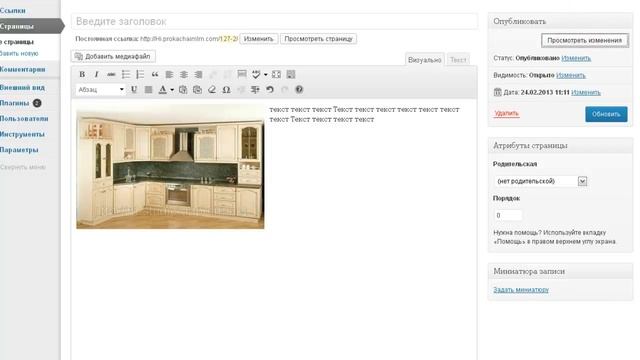Click Задать миниатюру link
This screenshot has width=640, height=360.
pyautogui.click(x=521, y=290)
